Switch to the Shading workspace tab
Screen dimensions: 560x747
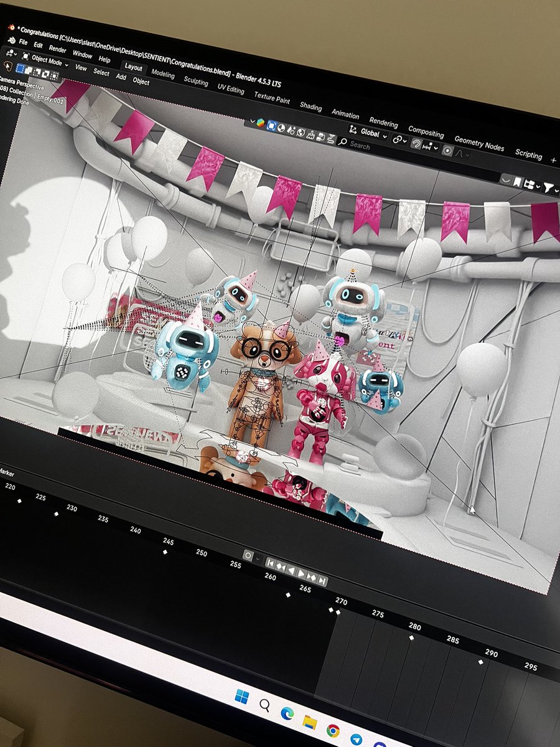point(310,106)
